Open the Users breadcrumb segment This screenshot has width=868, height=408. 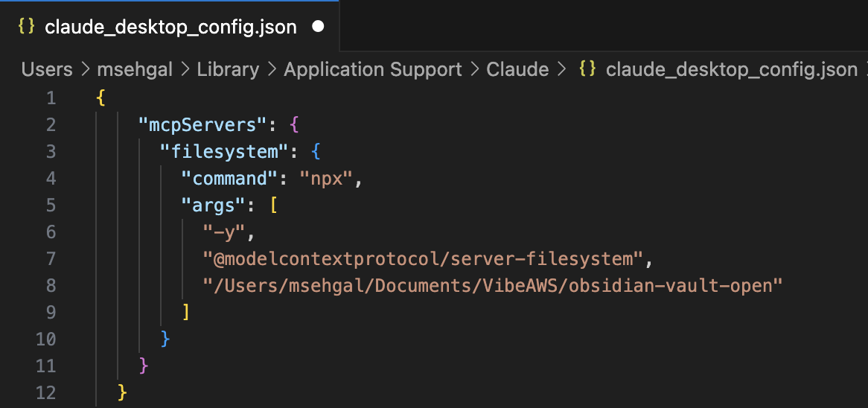pos(47,70)
